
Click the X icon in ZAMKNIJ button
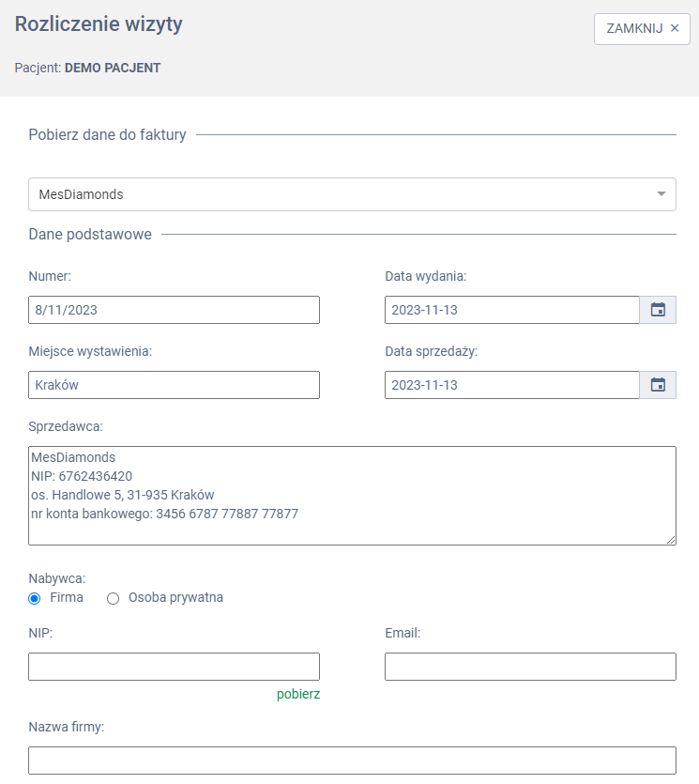click(674, 29)
